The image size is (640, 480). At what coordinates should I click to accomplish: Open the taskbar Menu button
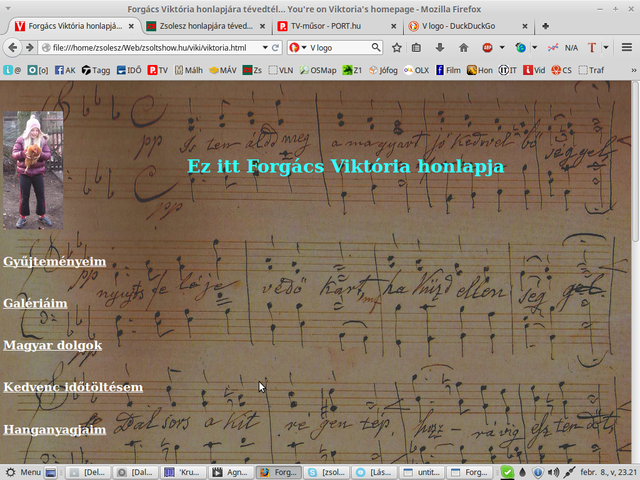point(23,472)
